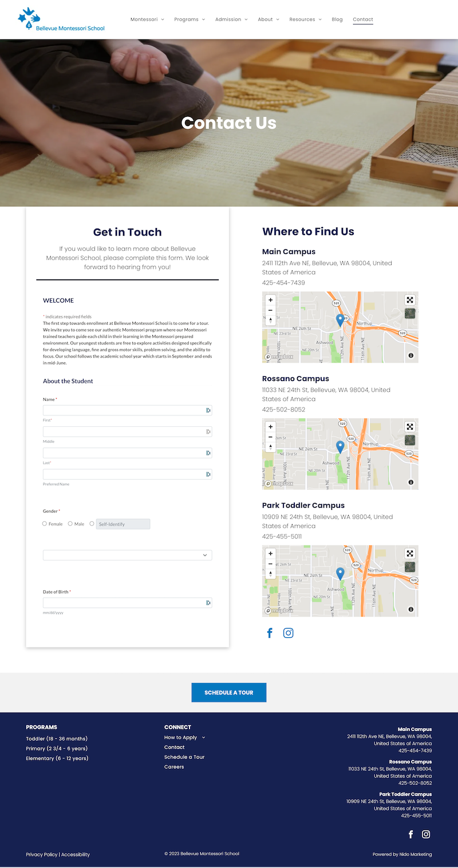Expand the Programs navigation dropdown

click(x=189, y=19)
